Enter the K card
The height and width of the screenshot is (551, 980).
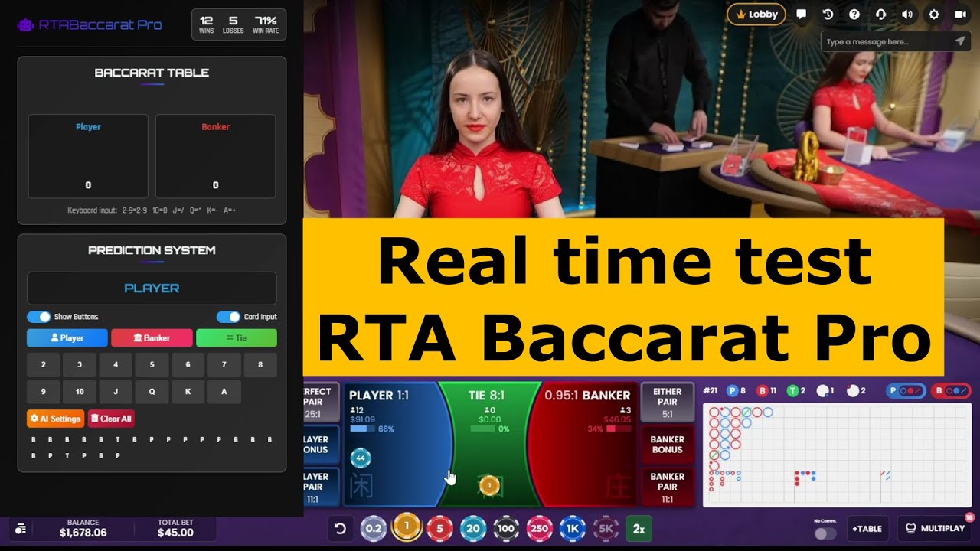point(188,392)
